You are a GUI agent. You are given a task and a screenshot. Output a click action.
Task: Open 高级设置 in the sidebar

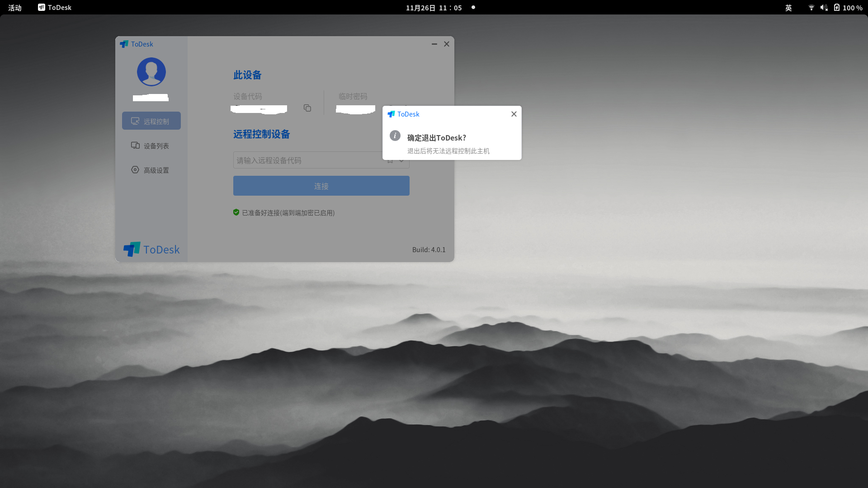tap(151, 170)
